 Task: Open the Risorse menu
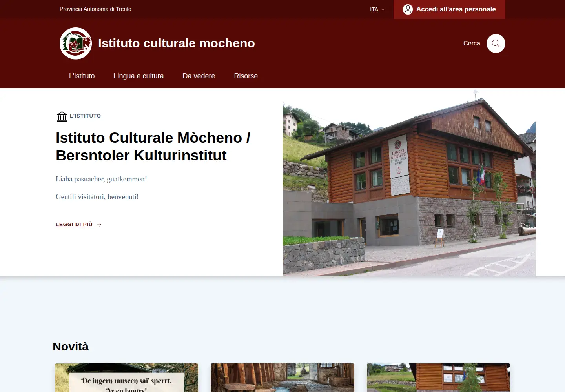click(246, 76)
